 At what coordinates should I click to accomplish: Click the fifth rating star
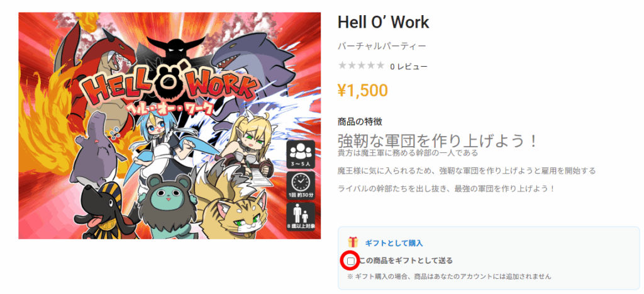(380, 65)
